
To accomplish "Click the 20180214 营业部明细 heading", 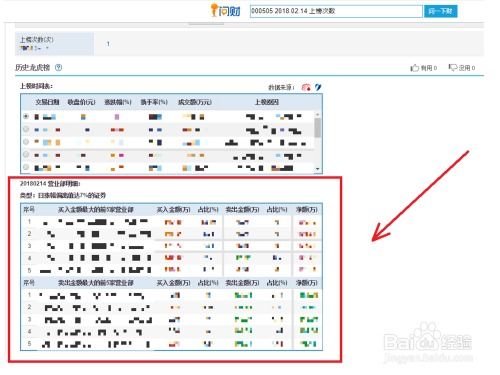I will click(x=50, y=184).
